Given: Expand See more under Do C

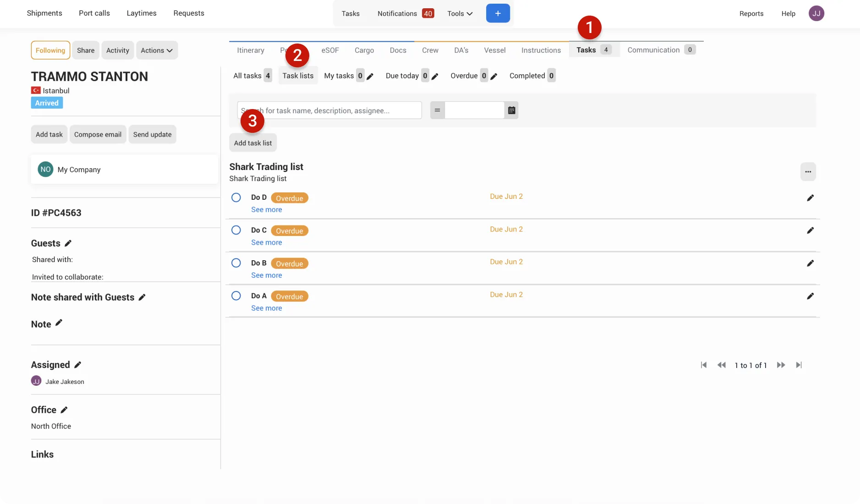Looking at the screenshot, I should (266, 243).
